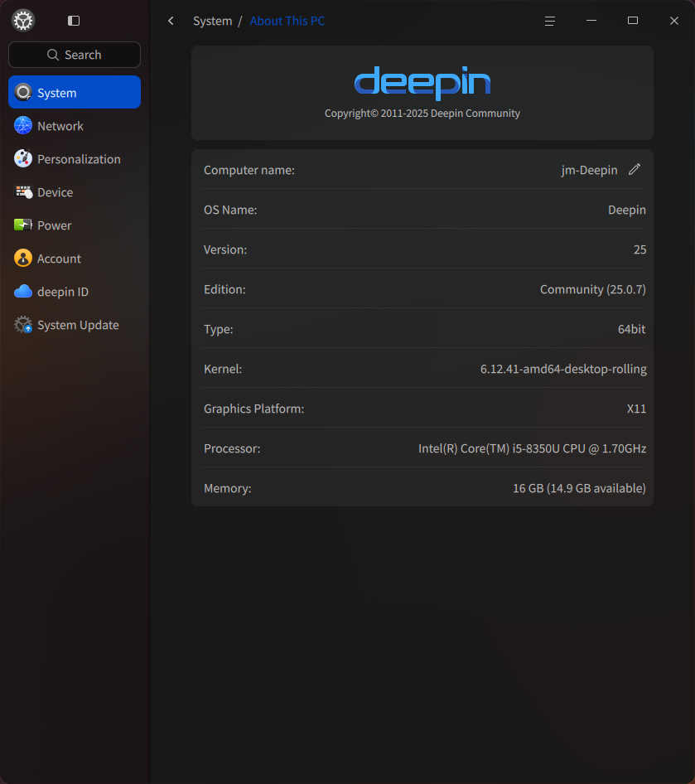The width and height of the screenshot is (695, 784).
Task: Click the jm-Deepin computer name value
Action: click(x=588, y=170)
